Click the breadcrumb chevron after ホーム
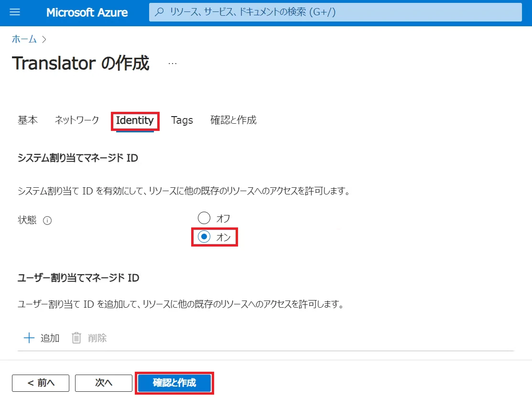The image size is (532, 398). tap(44, 40)
